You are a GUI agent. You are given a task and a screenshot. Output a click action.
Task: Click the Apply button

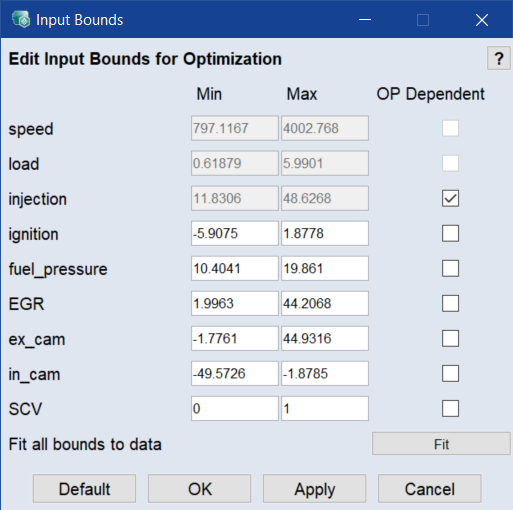point(314,489)
